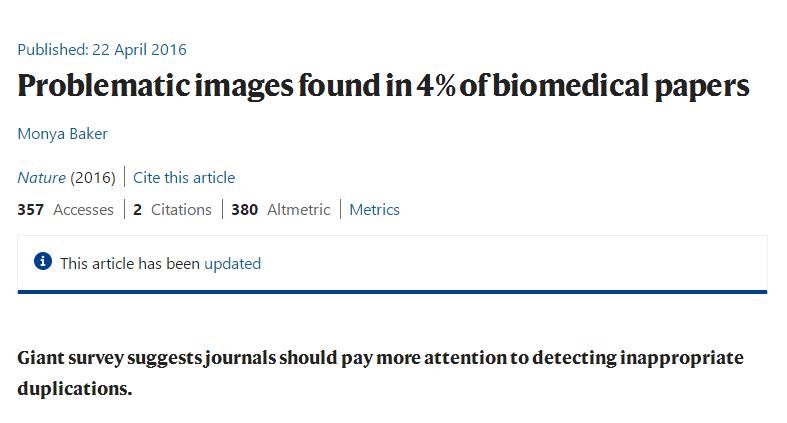Click the dark blue bar under the notice
This screenshot has width=787, height=423.
pyautogui.click(x=392, y=292)
